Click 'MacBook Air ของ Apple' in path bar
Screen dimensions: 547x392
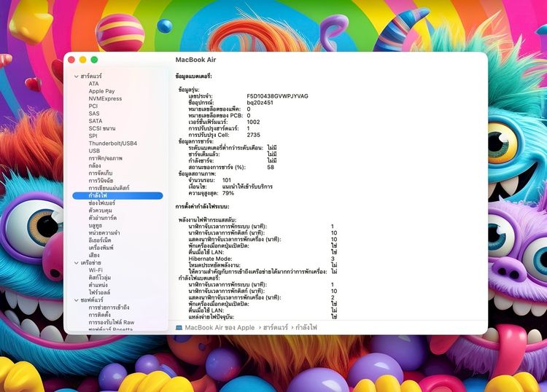click(x=220, y=328)
